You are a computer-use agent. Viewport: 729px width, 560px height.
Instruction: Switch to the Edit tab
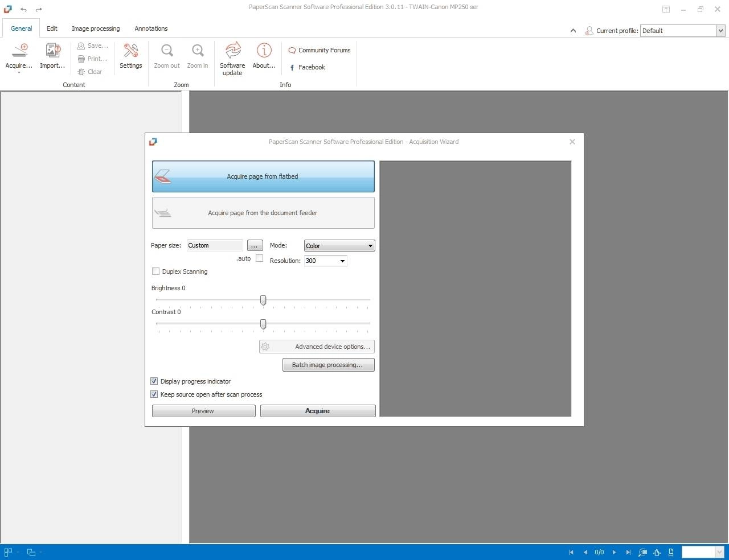click(52, 28)
